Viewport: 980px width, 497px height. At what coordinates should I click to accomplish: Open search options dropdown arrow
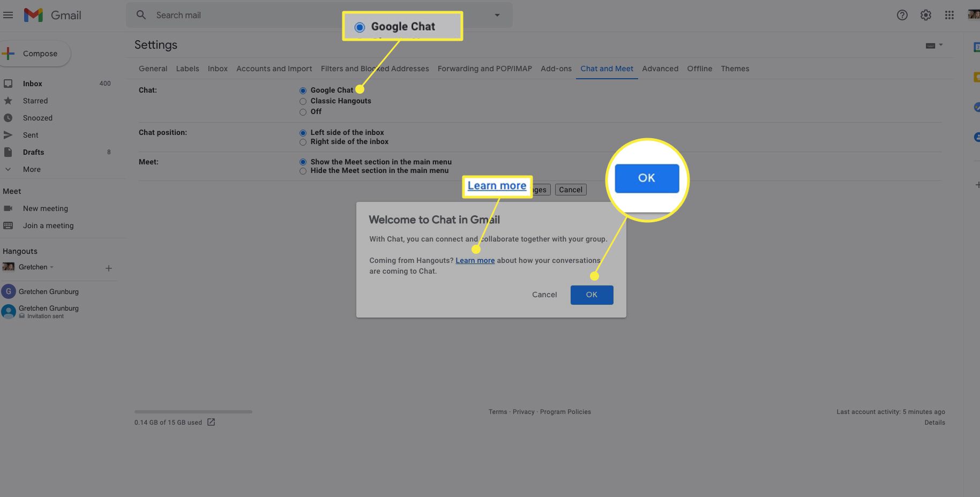(x=497, y=15)
